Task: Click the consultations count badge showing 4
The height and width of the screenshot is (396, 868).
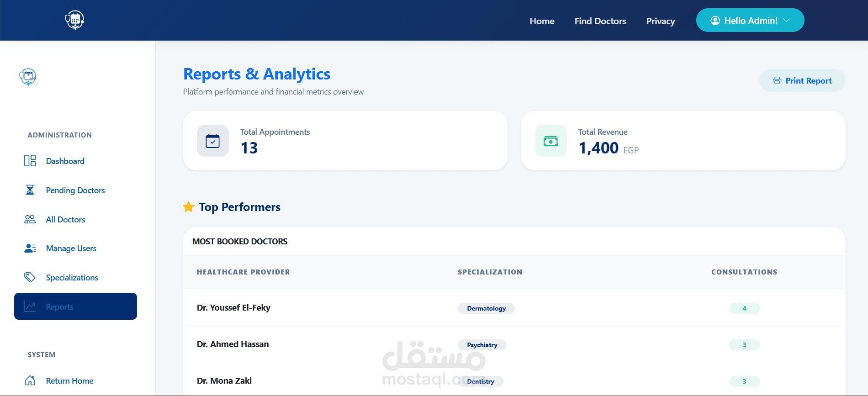Action: click(744, 308)
